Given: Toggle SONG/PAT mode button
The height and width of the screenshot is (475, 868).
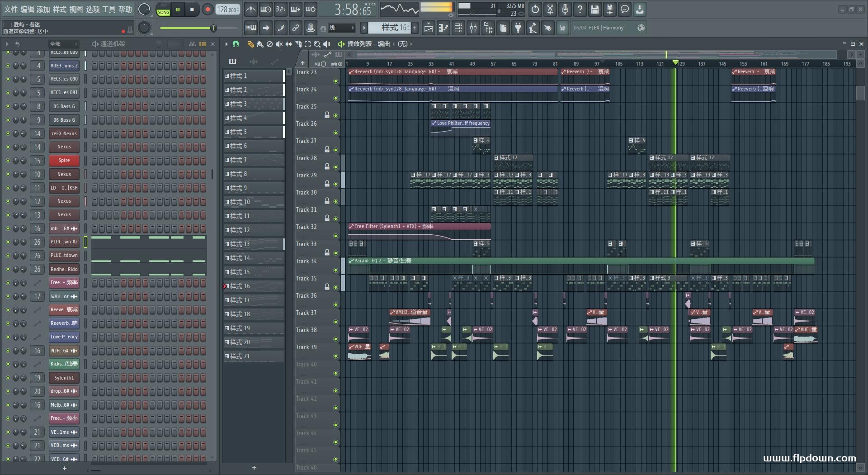Looking at the screenshot, I should pyautogui.click(x=164, y=9).
